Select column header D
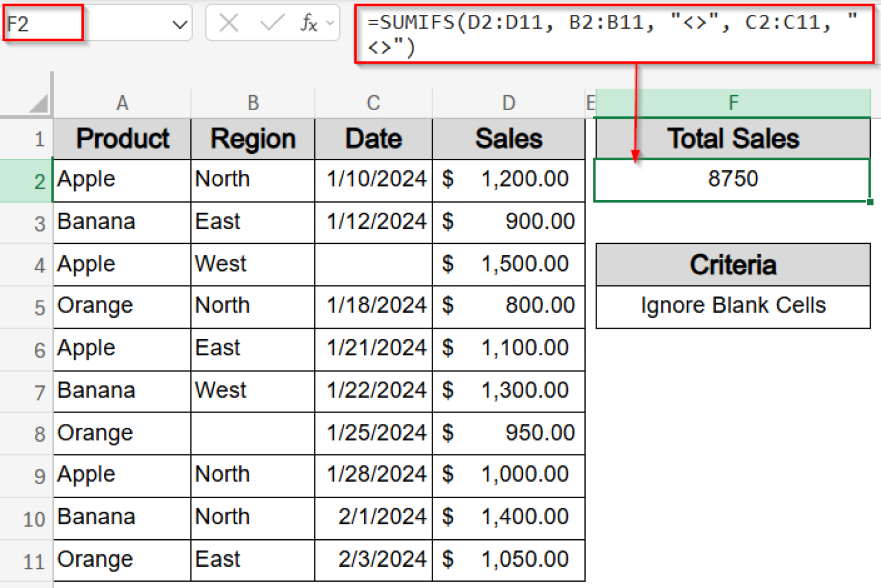The height and width of the screenshot is (588, 881). [x=508, y=103]
